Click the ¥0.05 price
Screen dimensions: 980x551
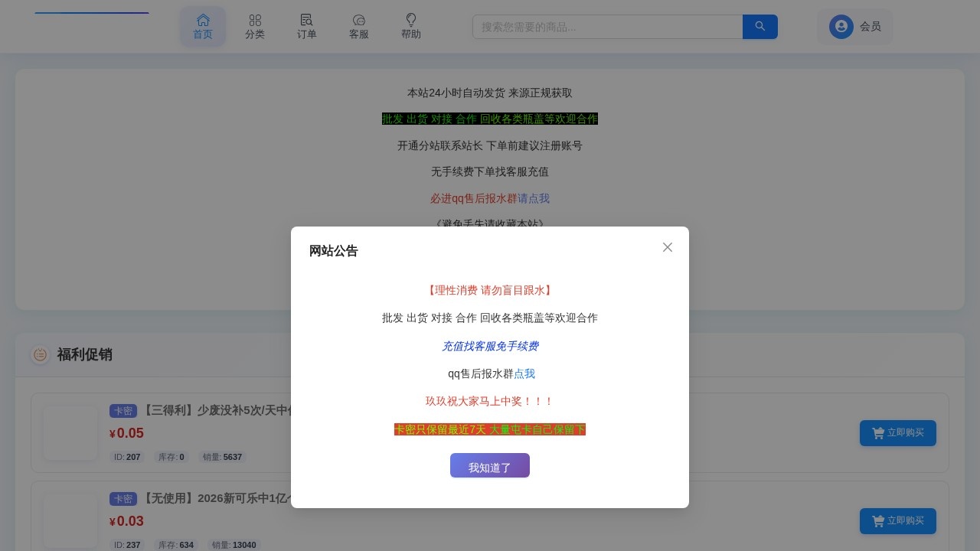[x=127, y=433]
